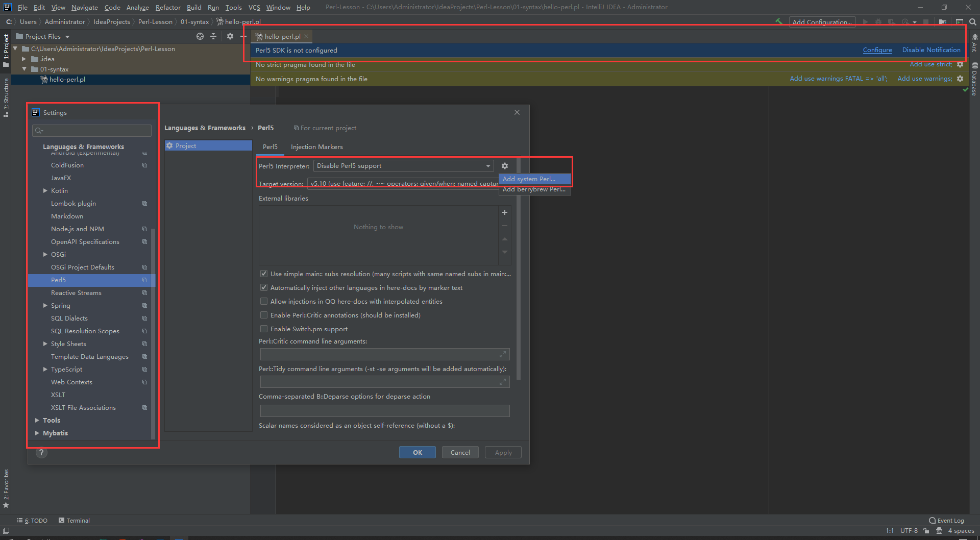
Task: Toggle Automatically inject other languages checkbox
Action: pos(264,287)
